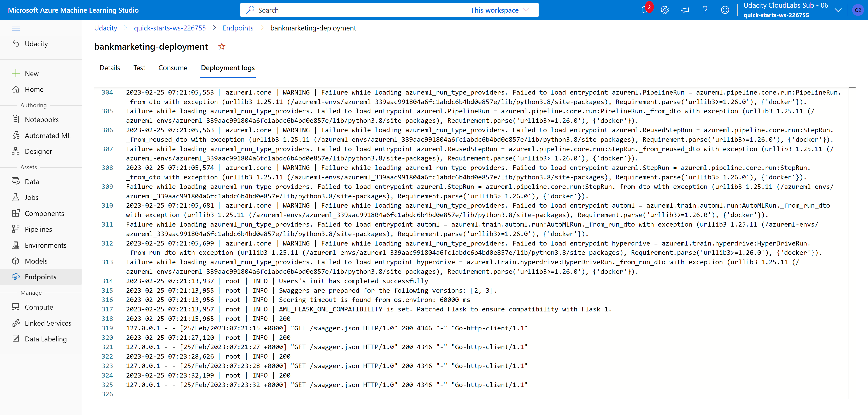This screenshot has width=868, height=415.
Task: Open the quick-starts-ws-226755 breadcrumb link
Action: coord(170,28)
